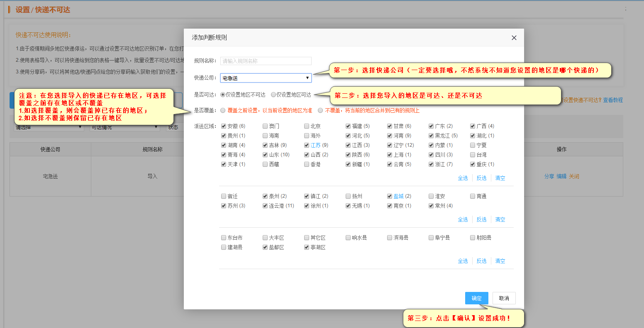
Task: Focus the 规则名称 input field
Action: point(266,61)
